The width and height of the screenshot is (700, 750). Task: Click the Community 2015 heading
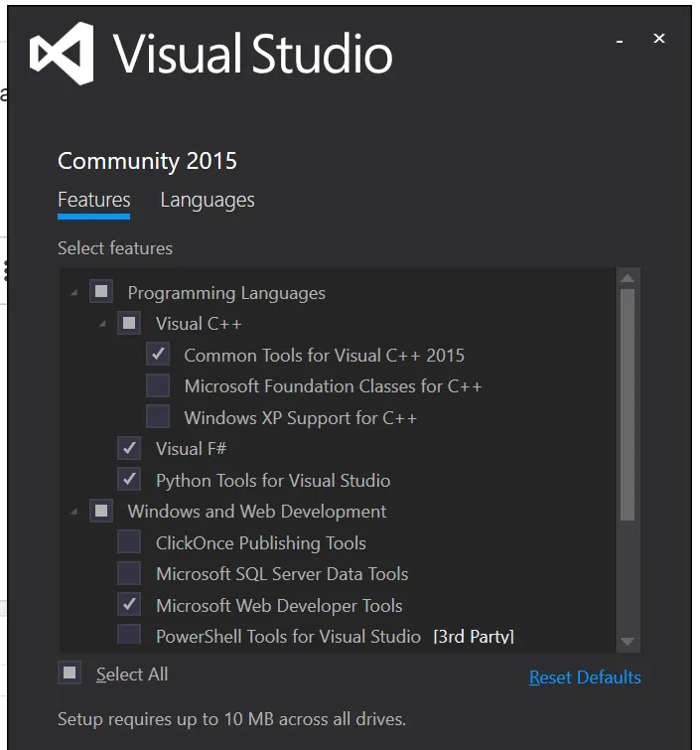click(147, 161)
